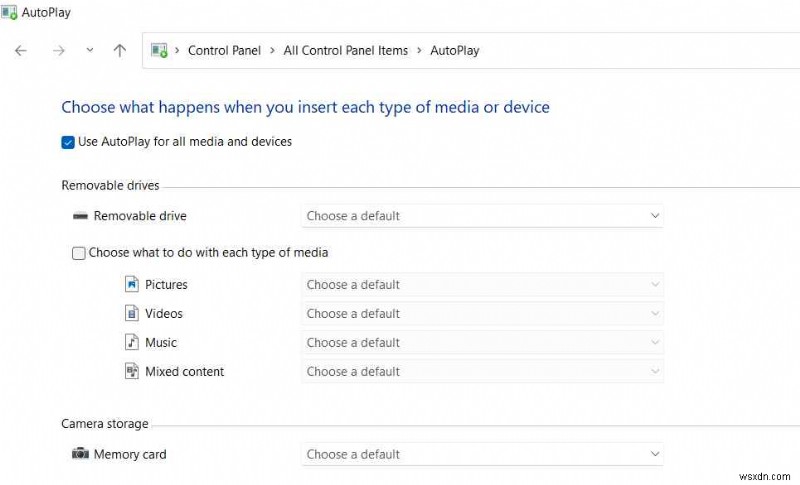Image resolution: width=800 pixels, height=485 pixels.
Task: Click the Mixed content icon
Action: click(132, 371)
